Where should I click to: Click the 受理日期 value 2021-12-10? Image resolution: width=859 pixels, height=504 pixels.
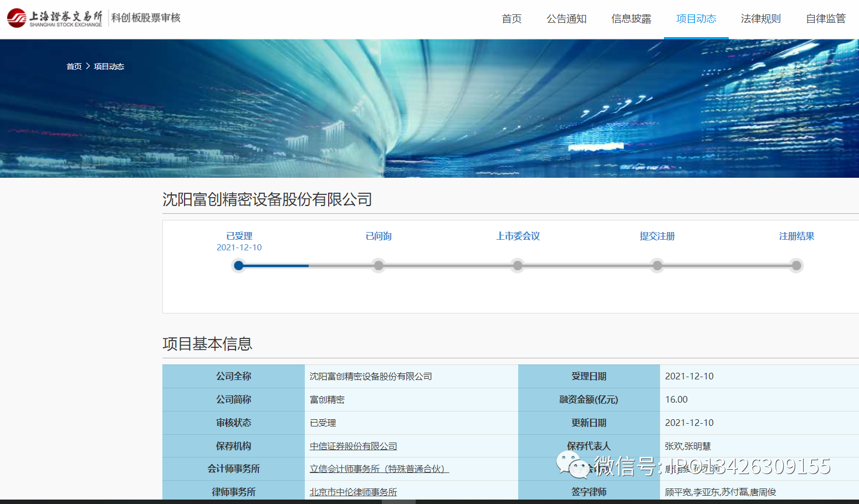pos(689,376)
